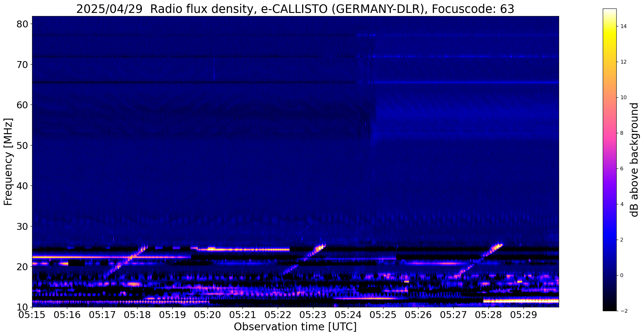Click the 05:16 time tick label
The height and width of the screenshot is (336, 644).
tap(67, 315)
